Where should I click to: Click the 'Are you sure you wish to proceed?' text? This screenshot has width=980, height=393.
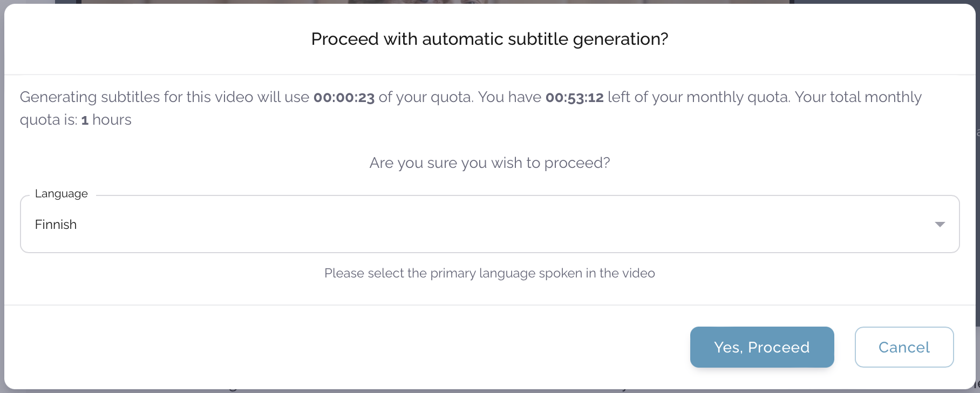point(489,163)
